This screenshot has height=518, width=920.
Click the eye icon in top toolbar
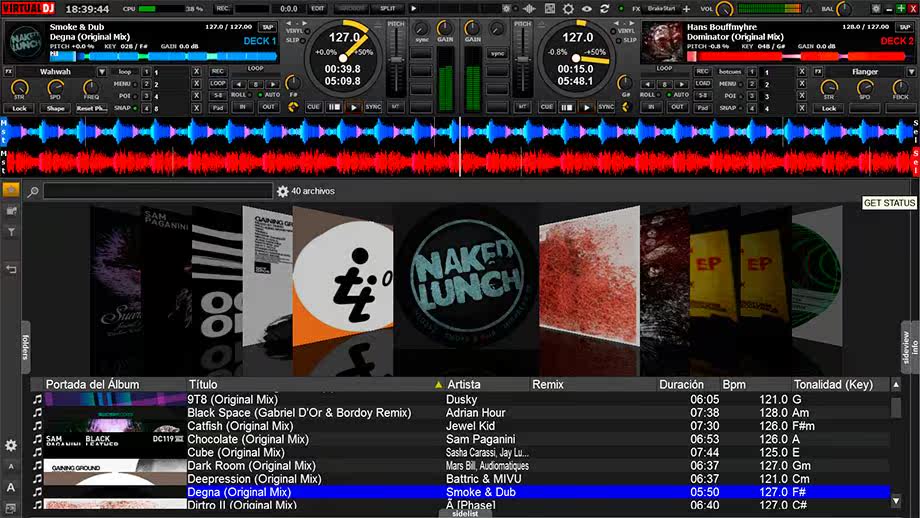[586, 9]
